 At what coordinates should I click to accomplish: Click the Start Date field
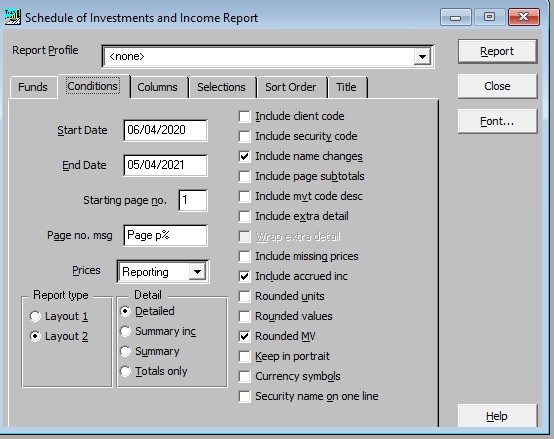(x=165, y=130)
